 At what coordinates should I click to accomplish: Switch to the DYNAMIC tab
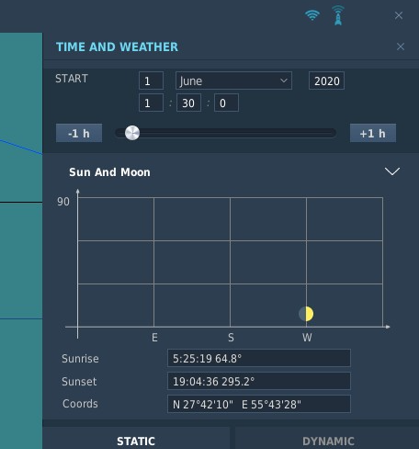[328, 439]
